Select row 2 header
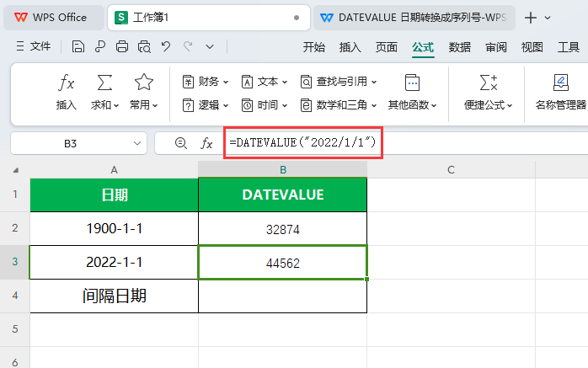 [15, 228]
